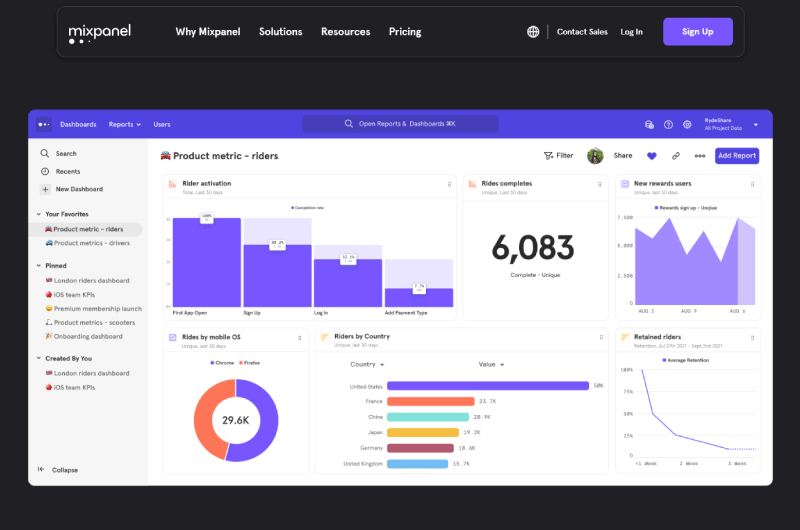800x530 pixels.
Task: Click Contact Sales link
Action: coord(582,32)
